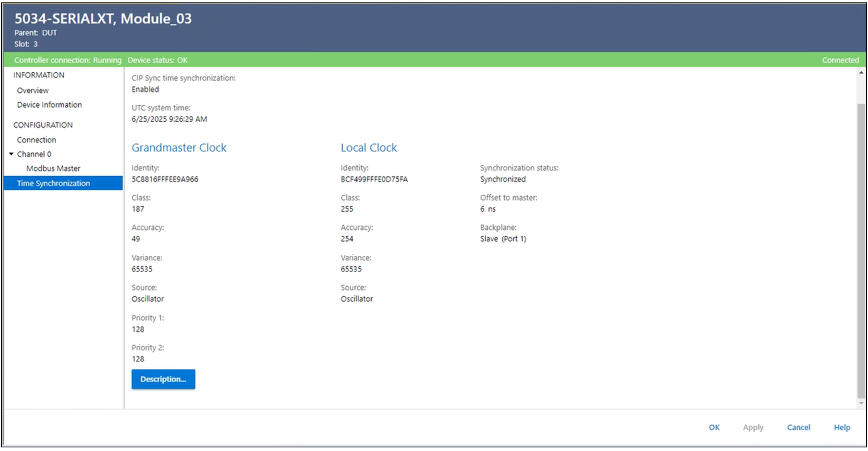Click the Grandmaster identity value 5C8816FFFEE9A966

[x=165, y=179]
